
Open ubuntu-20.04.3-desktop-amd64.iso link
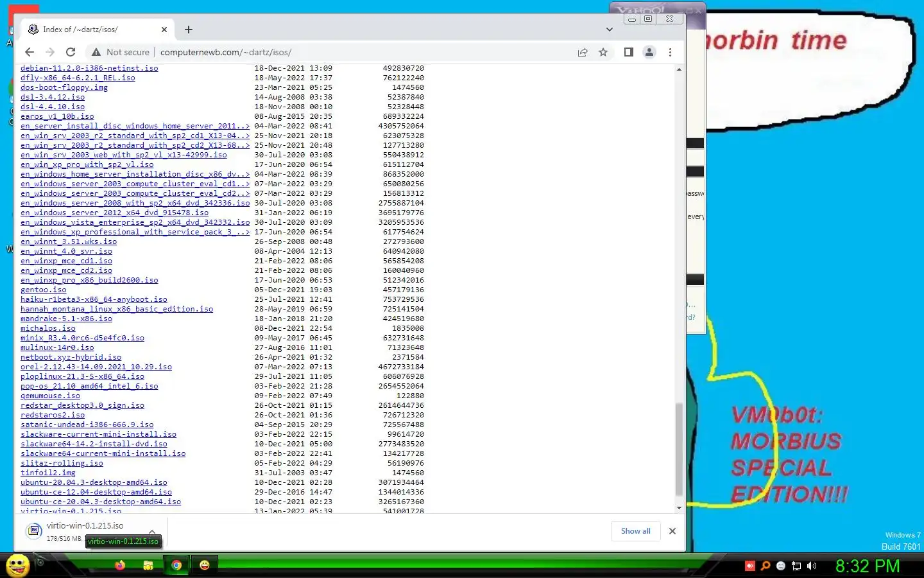94,482
